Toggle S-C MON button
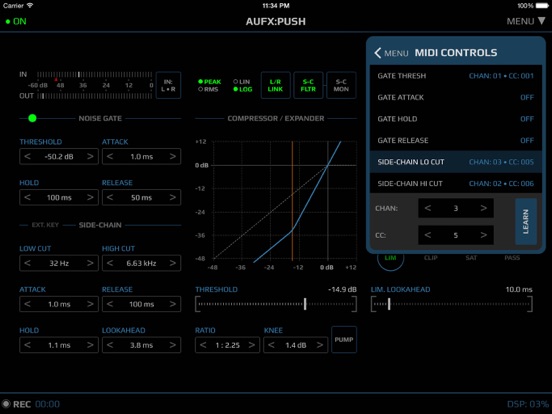 coord(341,85)
